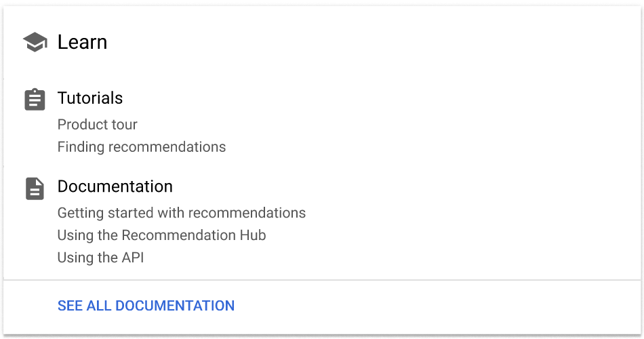The height and width of the screenshot is (339, 644).
Task: Click SEE ALL DOCUMENTATION button
Action: coord(146,306)
